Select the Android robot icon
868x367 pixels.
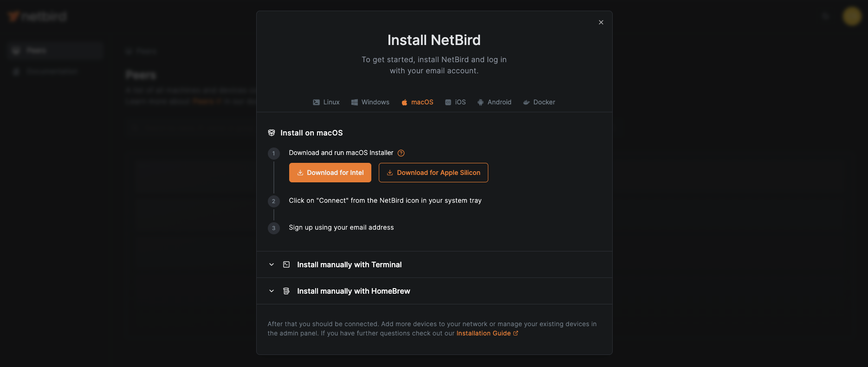coord(480,102)
